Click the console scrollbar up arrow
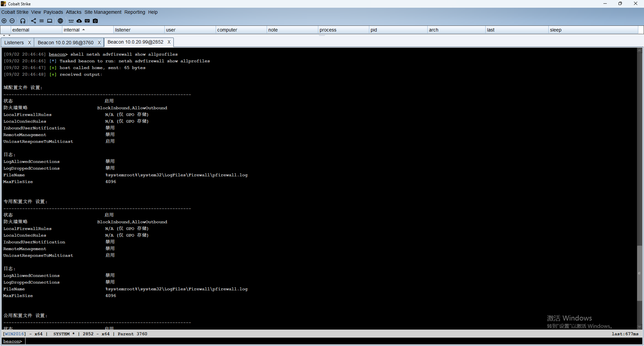Screen dimensions: 644x346 pos(639,51)
